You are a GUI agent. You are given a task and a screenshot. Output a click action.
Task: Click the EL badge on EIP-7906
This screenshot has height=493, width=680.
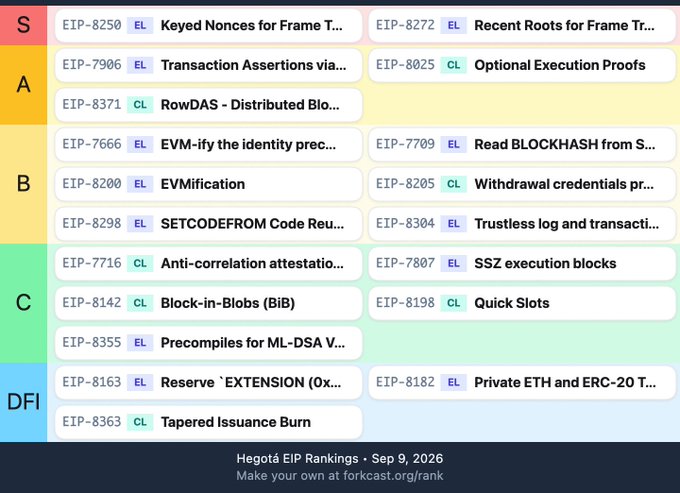tap(140, 65)
